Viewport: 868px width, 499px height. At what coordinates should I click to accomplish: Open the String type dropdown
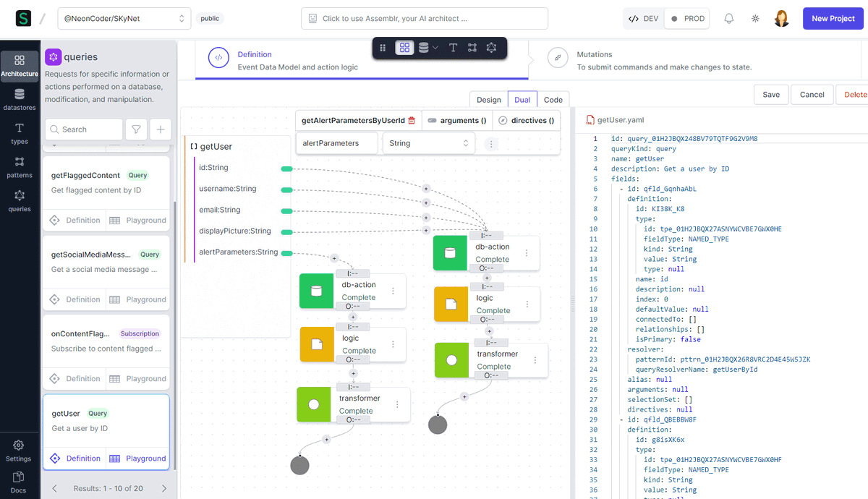tap(429, 143)
